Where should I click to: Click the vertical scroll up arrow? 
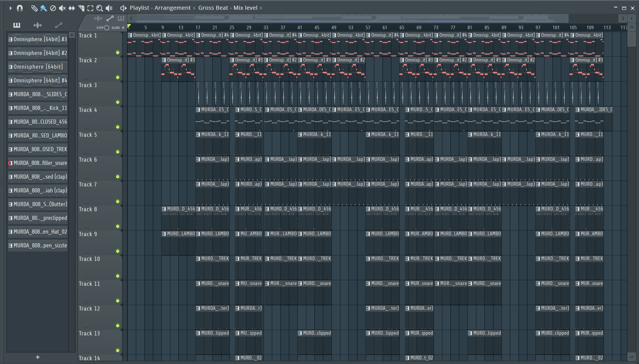click(632, 27)
